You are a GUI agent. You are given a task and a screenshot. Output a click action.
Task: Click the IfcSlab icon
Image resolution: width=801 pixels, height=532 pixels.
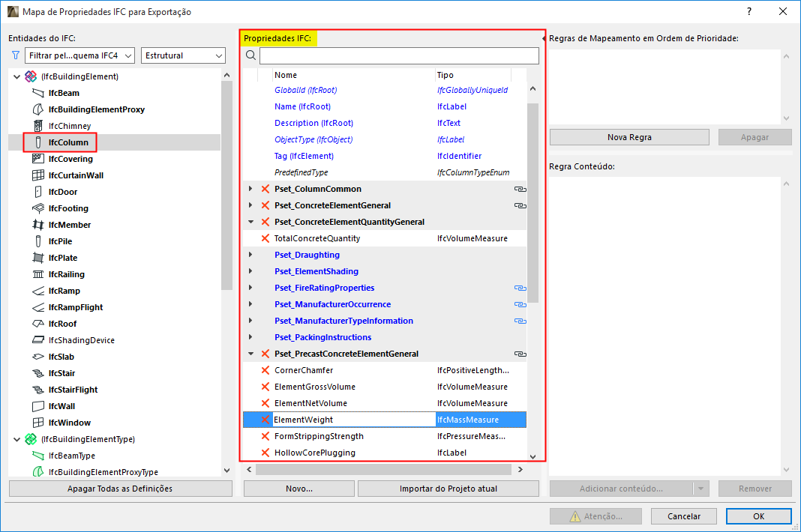37,357
